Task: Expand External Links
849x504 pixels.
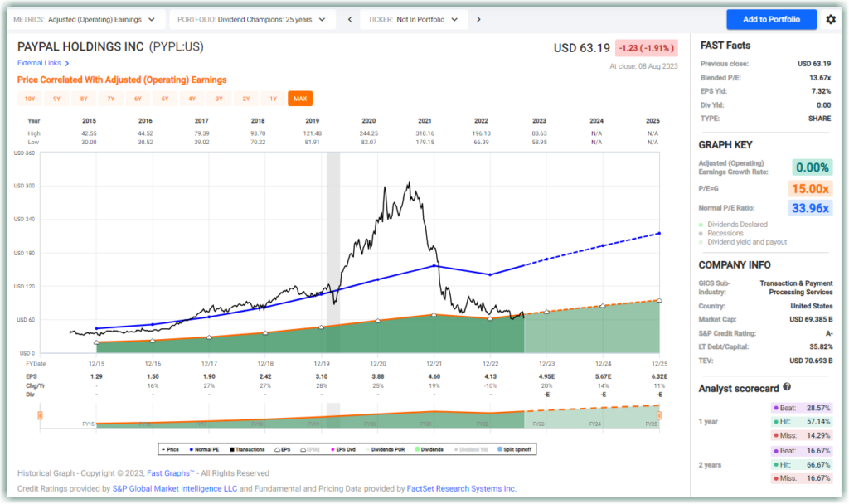Action: point(43,63)
